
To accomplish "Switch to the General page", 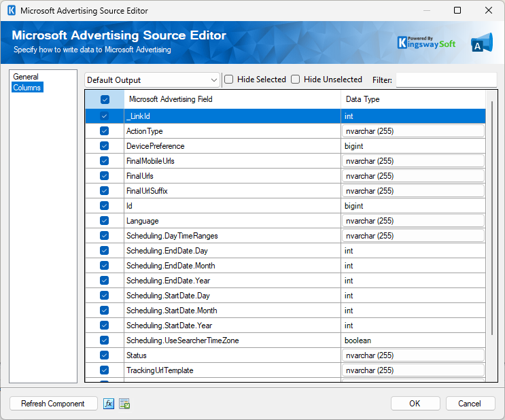I will point(26,77).
